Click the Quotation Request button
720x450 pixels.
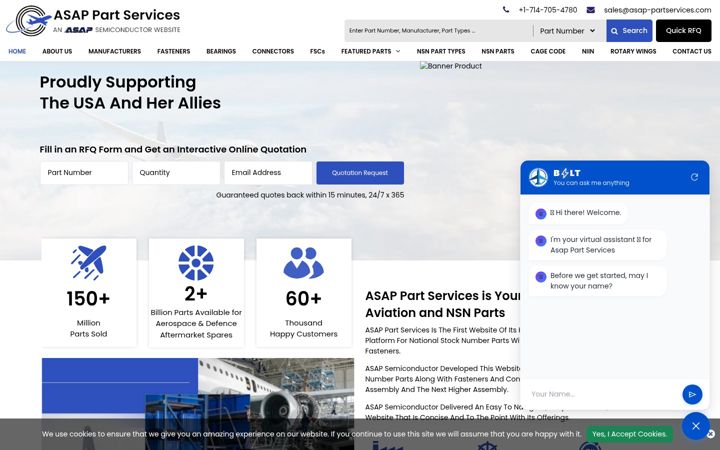coord(360,173)
